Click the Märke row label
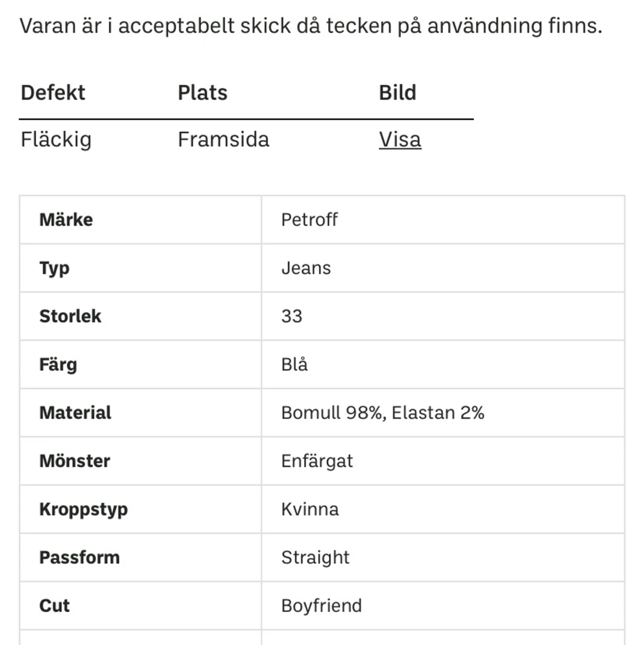Image resolution: width=644 pixels, height=645 pixels. click(x=66, y=220)
